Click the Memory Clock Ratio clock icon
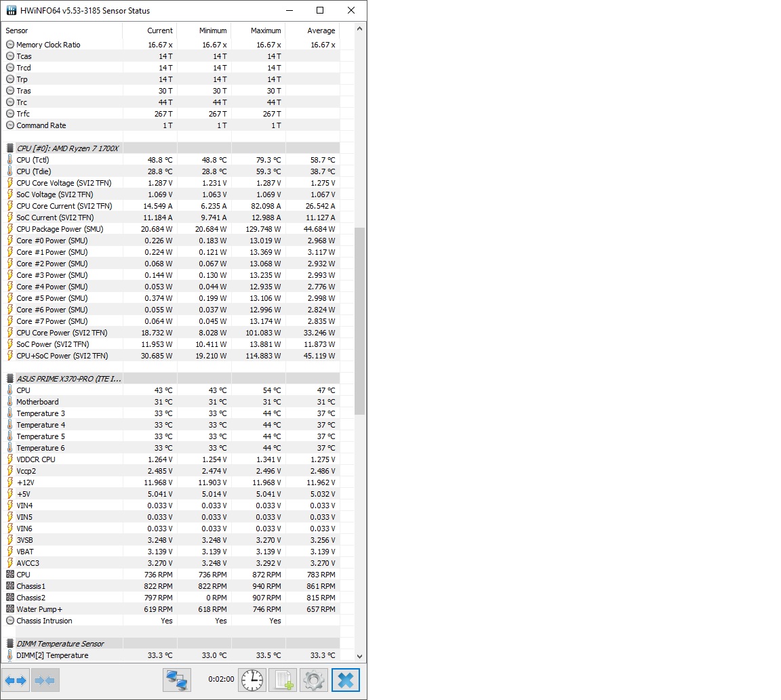This screenshot has height=700, width=781. click(x=10, y=45)
